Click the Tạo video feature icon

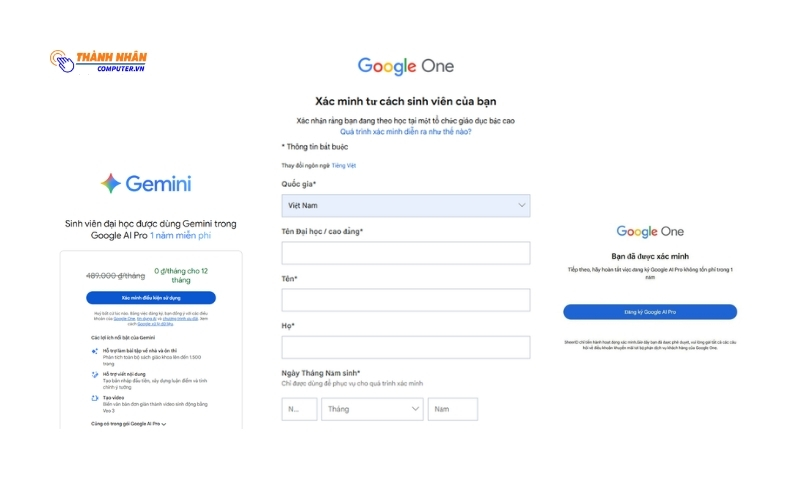pyautogui.click(x=94, y=397)
